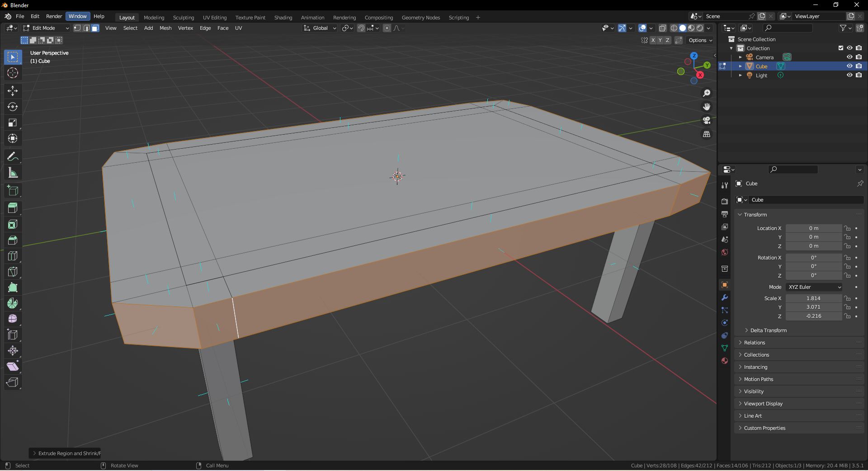
Task: Uncheck Collection exclude from view layer checkbox
Action: click(841, 48)
